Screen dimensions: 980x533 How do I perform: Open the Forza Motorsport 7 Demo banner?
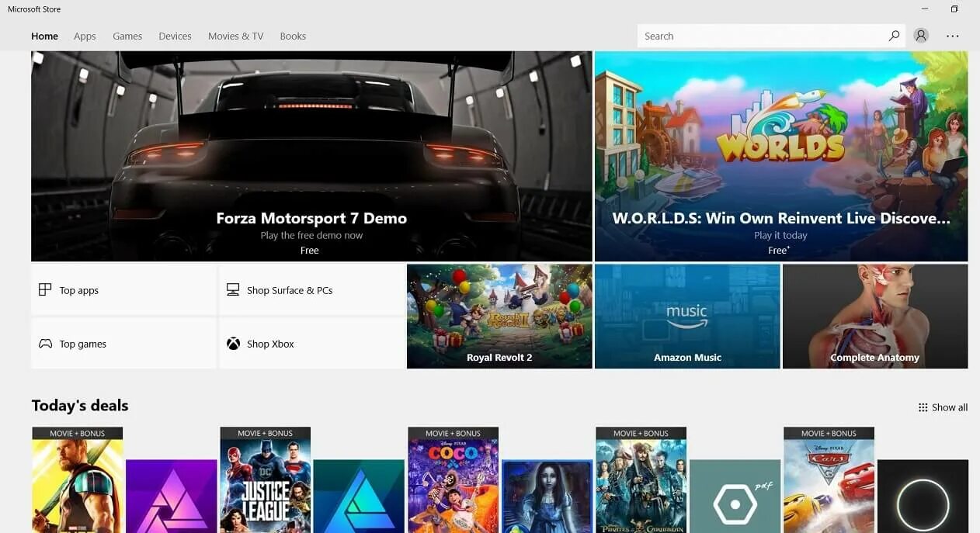311,156
